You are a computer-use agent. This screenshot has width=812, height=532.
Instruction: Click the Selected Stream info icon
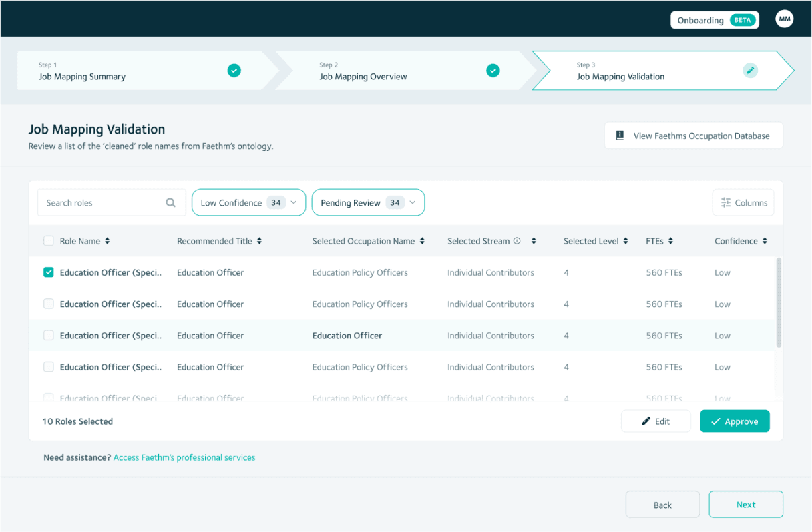point(517,241)
